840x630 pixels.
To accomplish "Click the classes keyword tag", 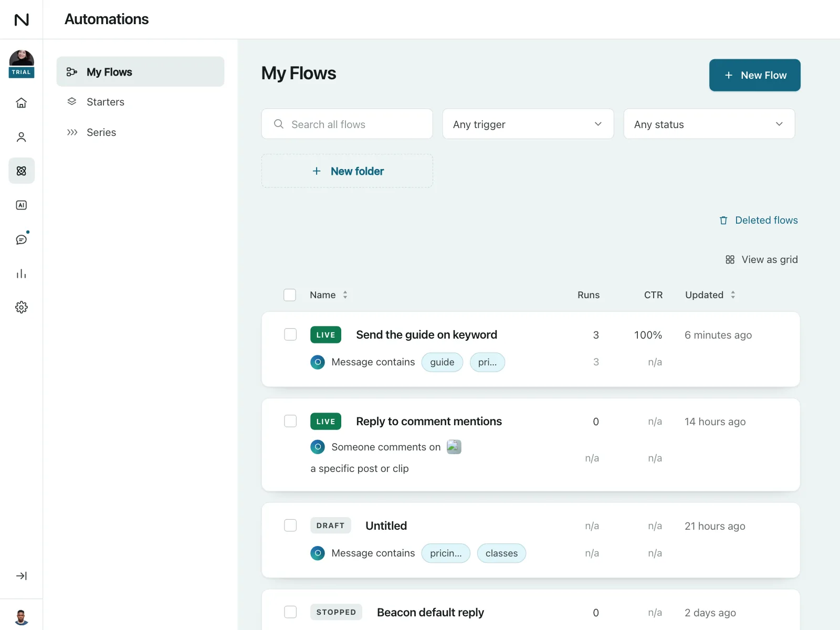I will (x=501, y=553).
